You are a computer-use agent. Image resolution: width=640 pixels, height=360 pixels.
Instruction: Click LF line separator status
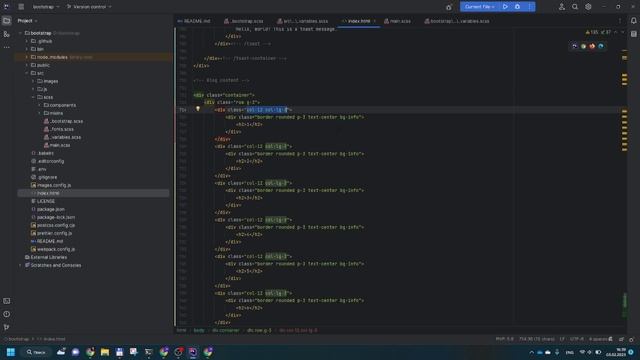[562, 339]
